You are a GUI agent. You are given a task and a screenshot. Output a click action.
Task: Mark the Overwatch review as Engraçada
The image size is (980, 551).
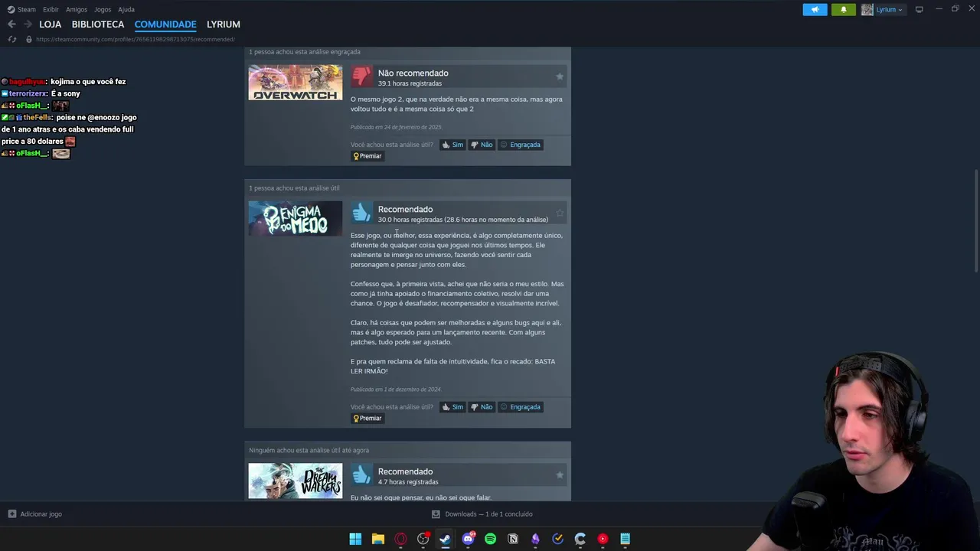[x=520, y=145]
